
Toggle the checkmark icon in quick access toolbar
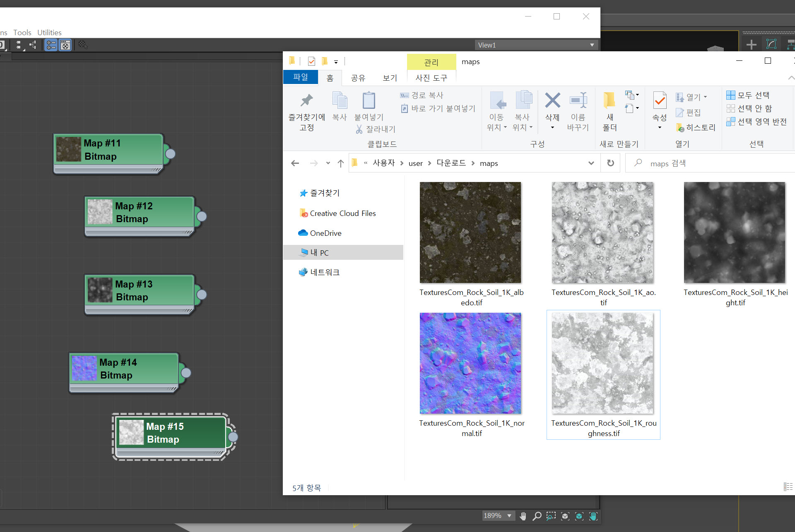[312, 62]
